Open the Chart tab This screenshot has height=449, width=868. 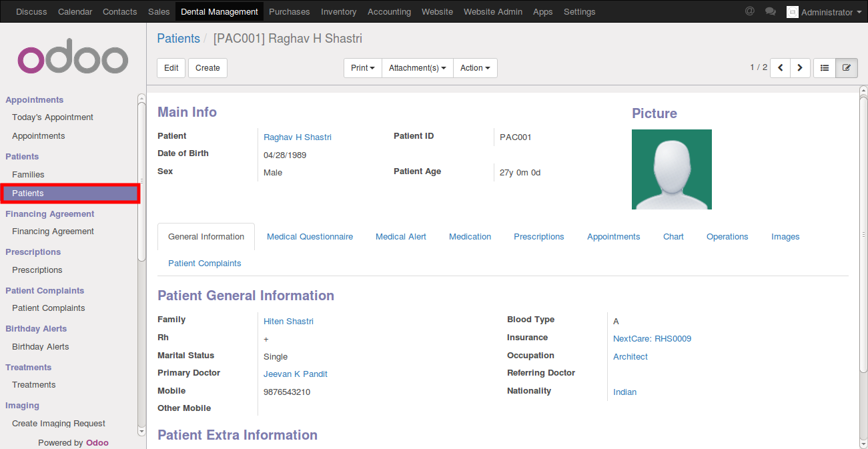tap(673, 237)
